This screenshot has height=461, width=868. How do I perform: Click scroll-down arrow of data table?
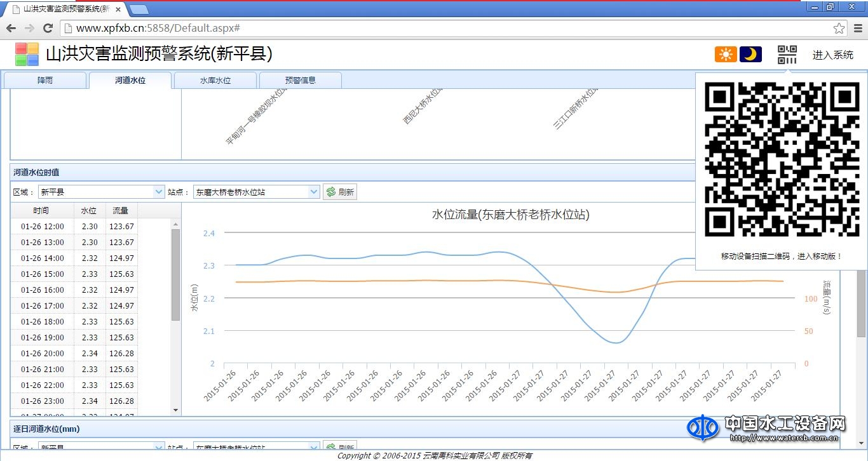tap(176, 410)
